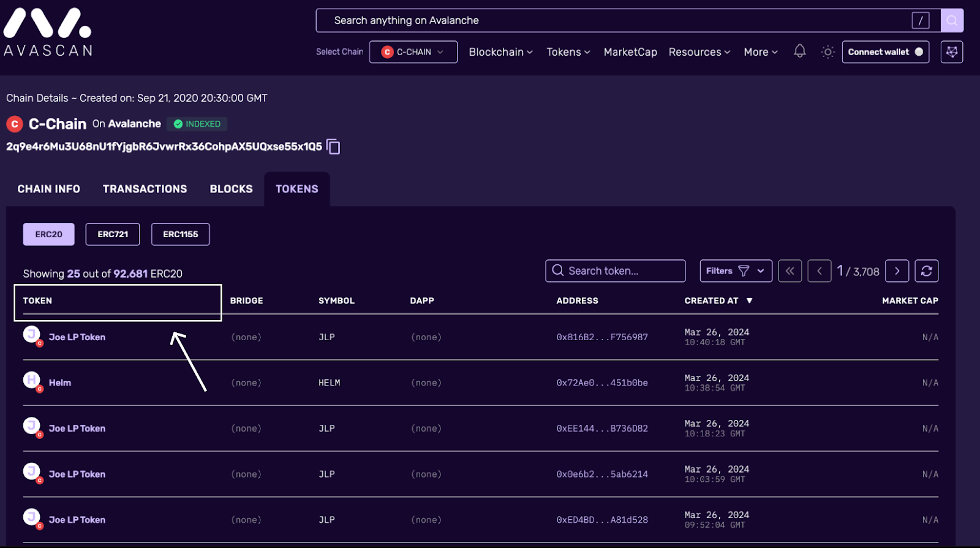Open address 0x72Ae0...451b0be
This screenshot has height=548, width=980.
click(602, 382)
